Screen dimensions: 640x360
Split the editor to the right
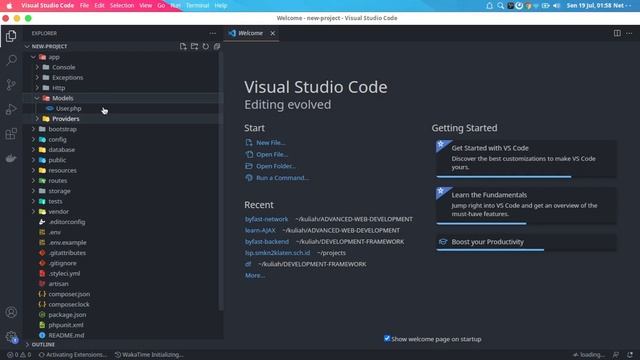[x=617, y=33]
